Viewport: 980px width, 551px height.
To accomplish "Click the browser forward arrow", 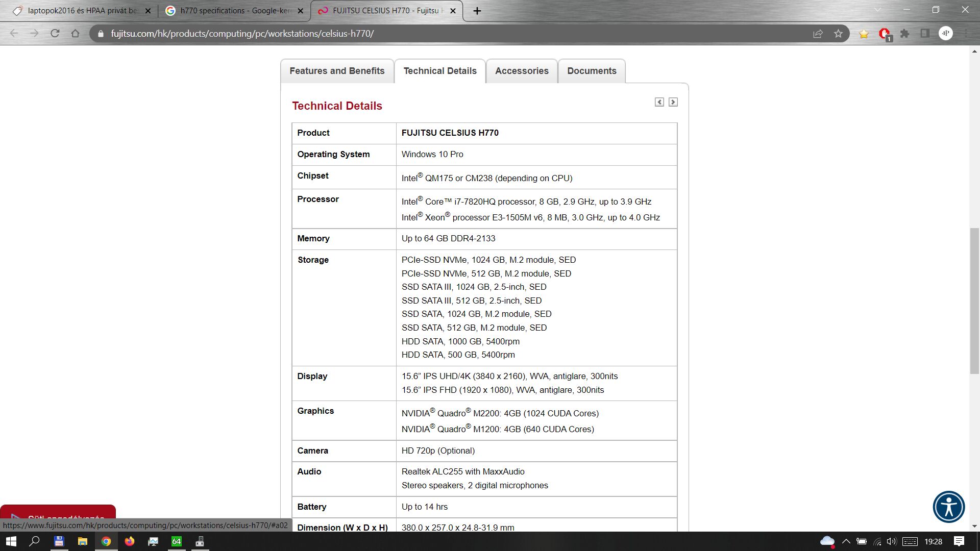I will point(34,34).
